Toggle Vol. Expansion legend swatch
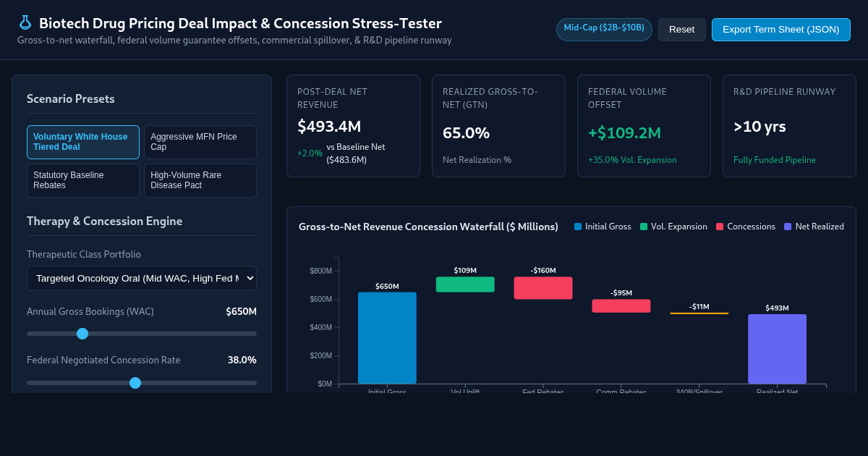Viewport: 868px width, 456px height. [644, 227]
